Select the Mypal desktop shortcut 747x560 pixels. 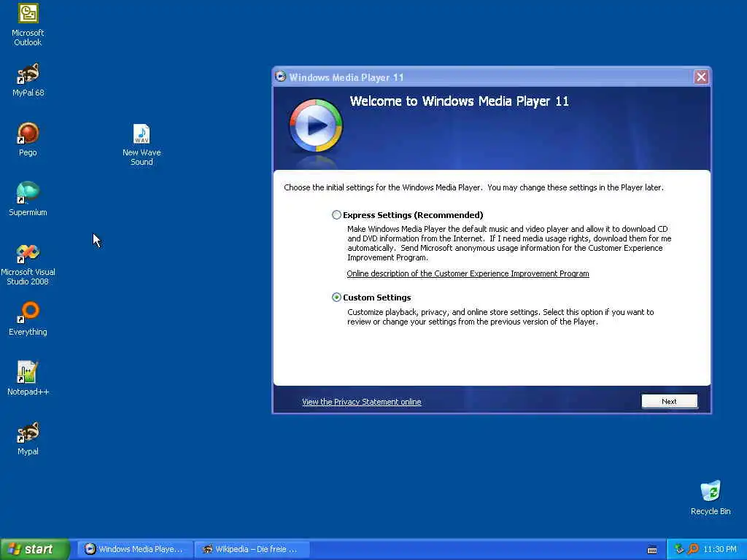(28, 438)
